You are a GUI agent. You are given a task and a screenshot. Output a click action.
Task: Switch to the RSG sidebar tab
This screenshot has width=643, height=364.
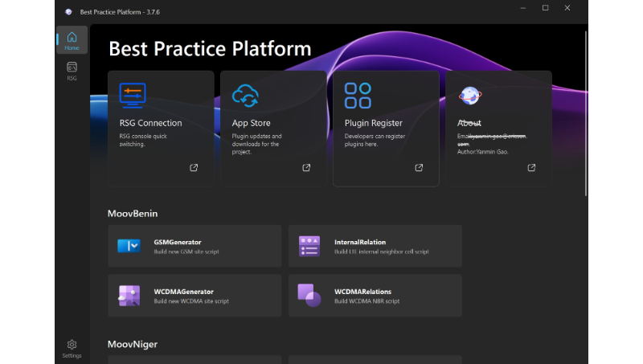[x=72, y=71]
